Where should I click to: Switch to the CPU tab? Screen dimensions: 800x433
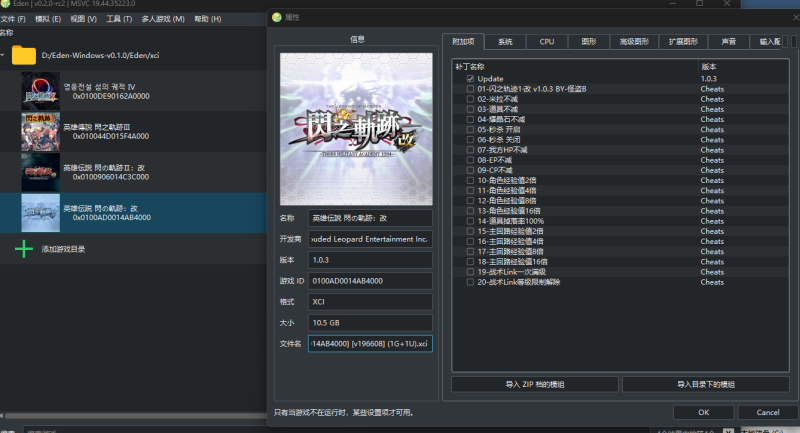[x=547, y=42]
